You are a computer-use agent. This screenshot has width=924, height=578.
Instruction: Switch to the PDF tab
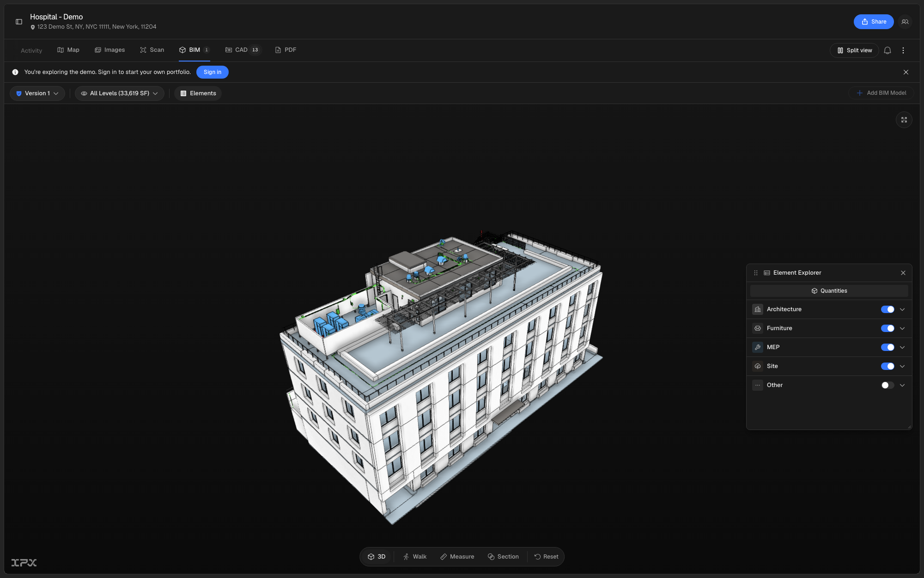pyautogui.click(x=286, y=50)
